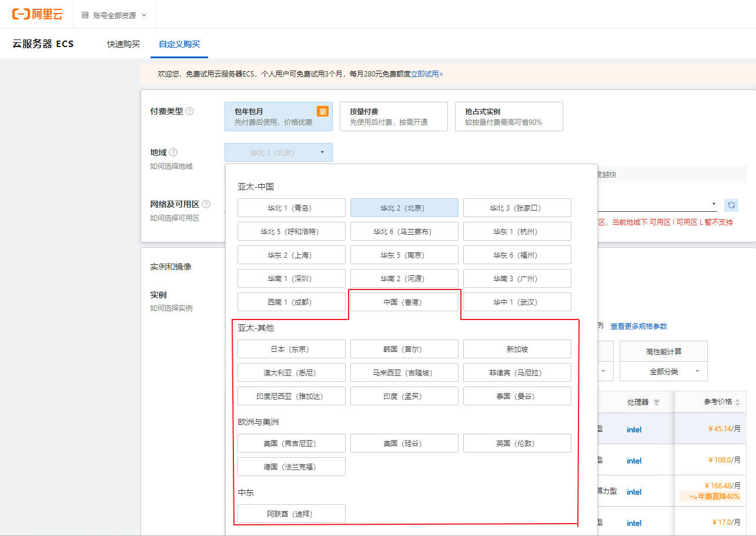Choose region 澳大利亚（悉尼）

pyautogui.click(x=292, y=372)
